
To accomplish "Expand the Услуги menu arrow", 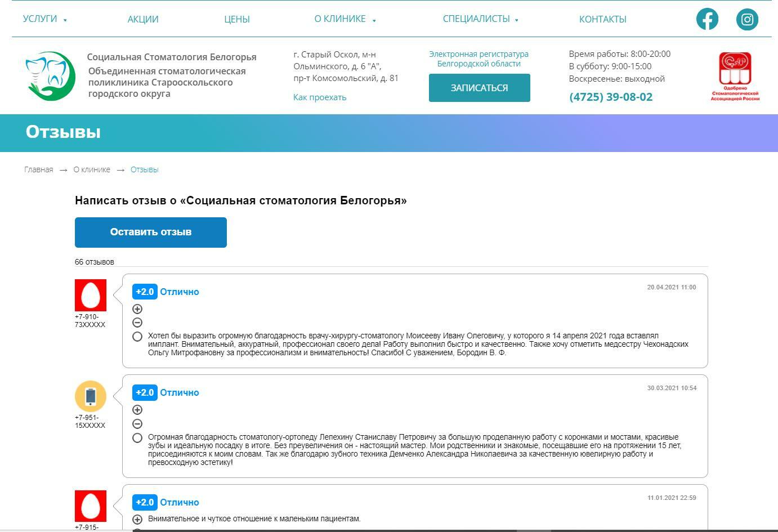I will pos(65,20).
